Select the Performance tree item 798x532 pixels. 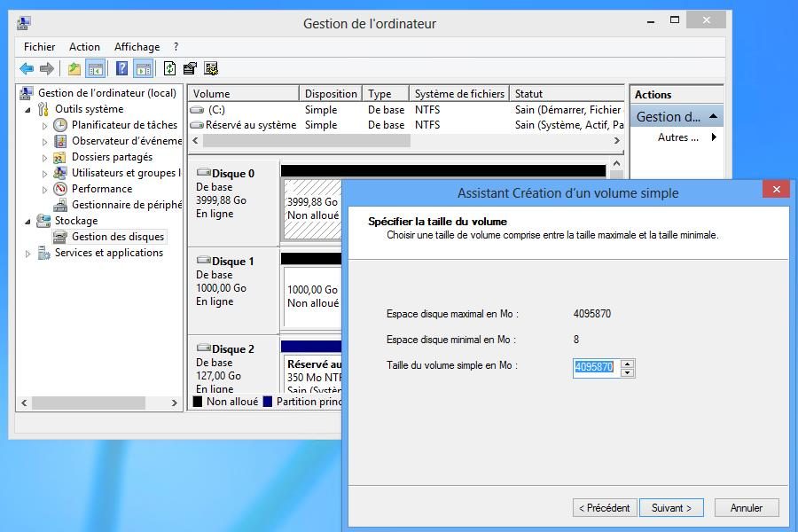coord(101,189)
